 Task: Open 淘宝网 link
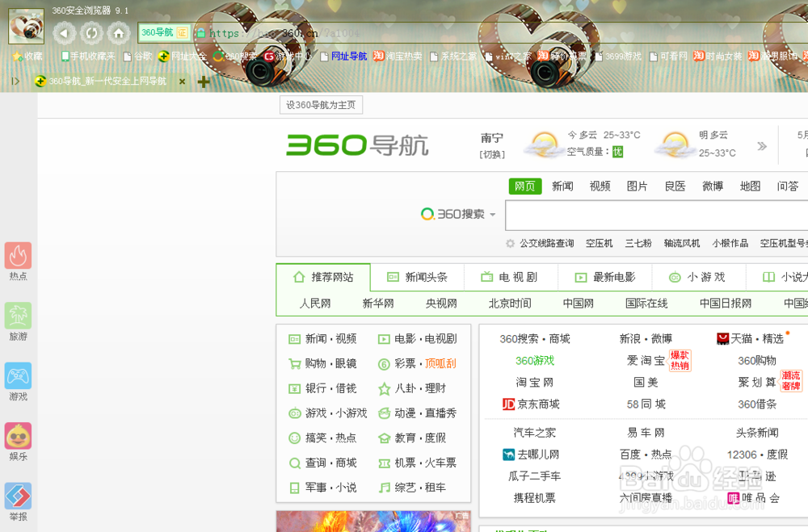point(535,382)
